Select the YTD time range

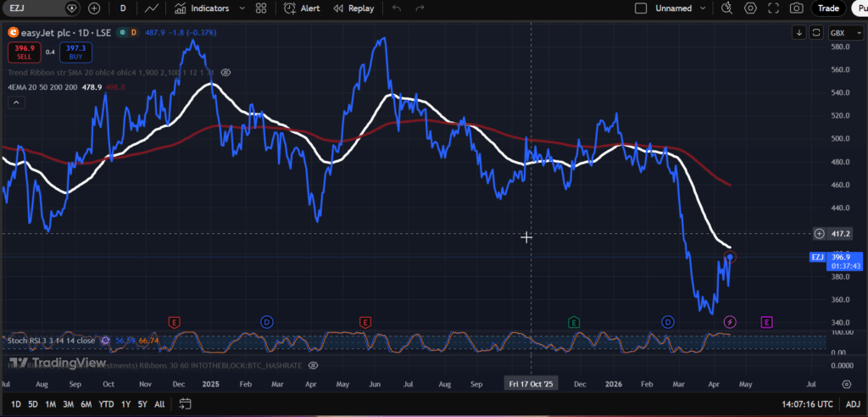click(105, 404)
